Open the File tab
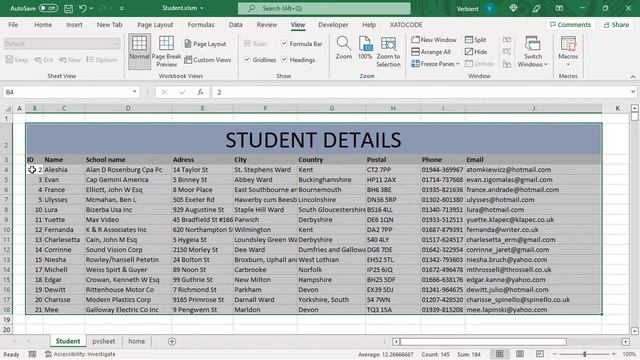Image resolution: width=640 pixels, height=360 pixels. point(13,24)
